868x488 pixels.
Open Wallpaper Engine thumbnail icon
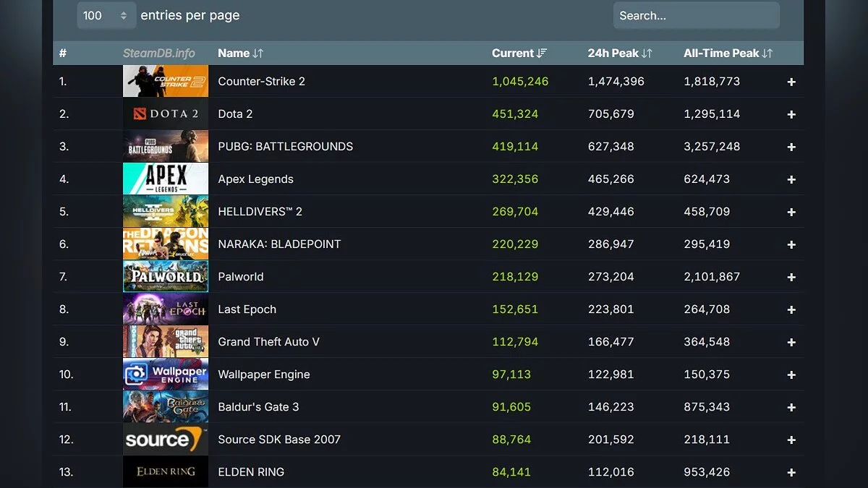coord(166,374)
